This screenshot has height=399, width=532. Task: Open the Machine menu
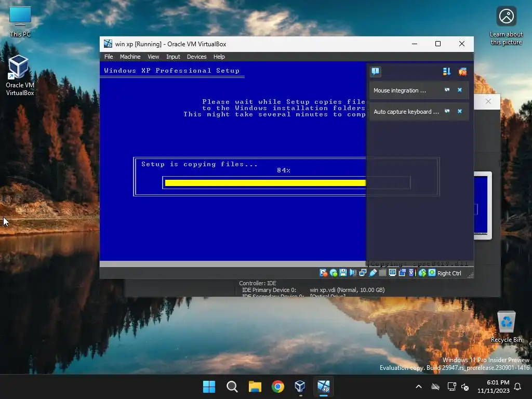[130, 57]
